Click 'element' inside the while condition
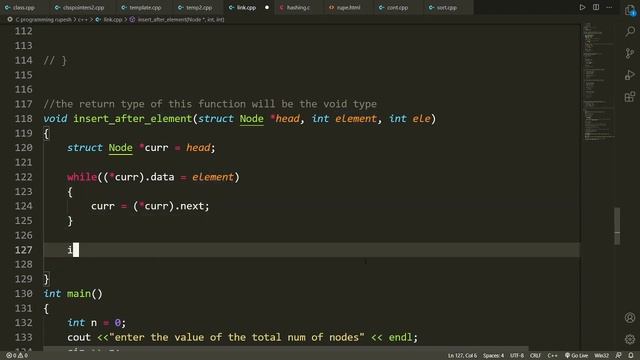This screenshot has width=640, height=360. [x=213, y=177]
